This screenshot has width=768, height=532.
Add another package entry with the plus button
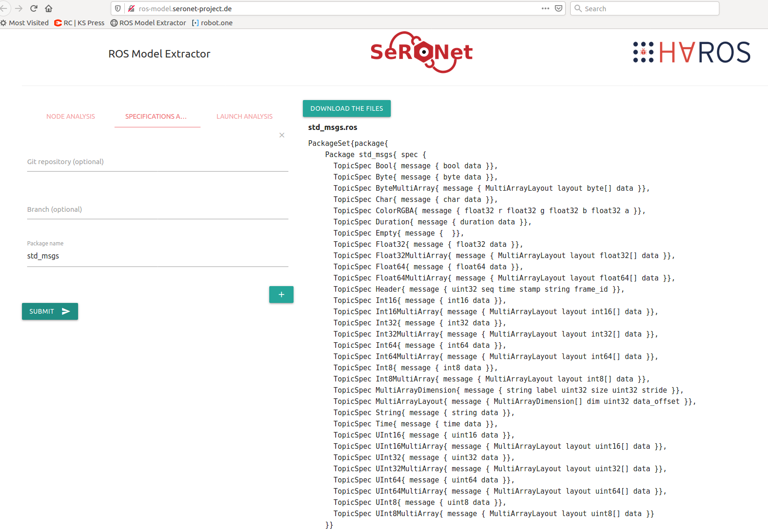click(x=281, y=295)
